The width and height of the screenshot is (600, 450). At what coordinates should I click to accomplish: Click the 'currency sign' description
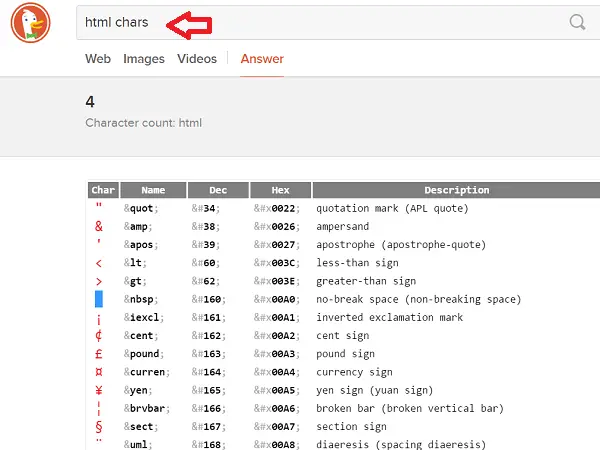click(354, 372)
